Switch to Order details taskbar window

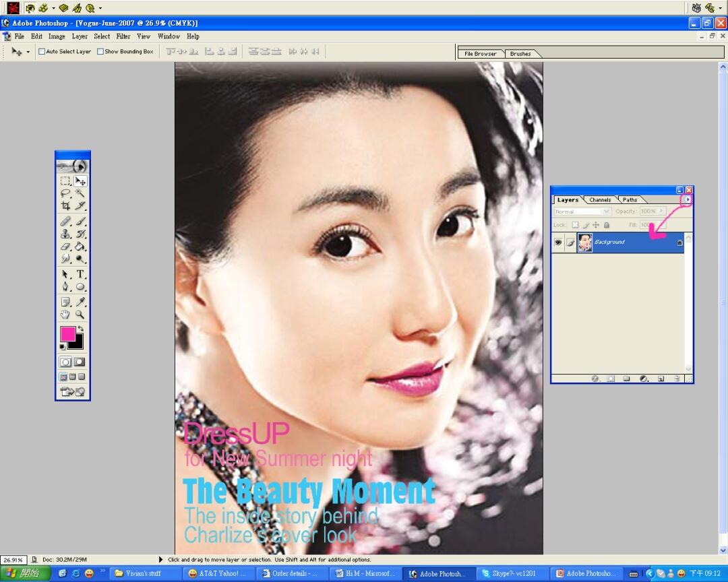[293, 574]
